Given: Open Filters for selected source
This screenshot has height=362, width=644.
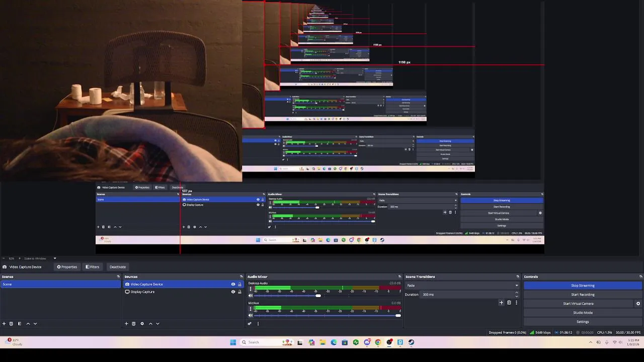Looking at the screenshot, I should pos(92,267).
